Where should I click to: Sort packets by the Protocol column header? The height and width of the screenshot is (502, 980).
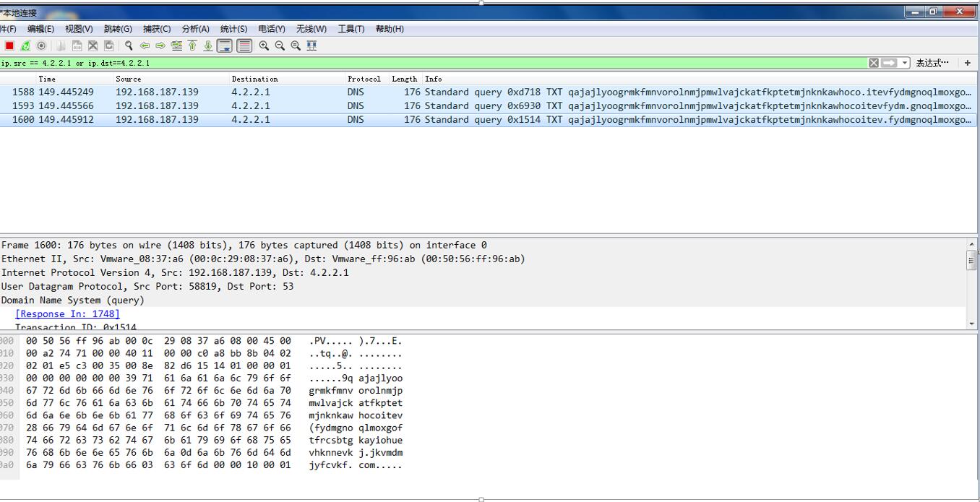click(364, 79)
